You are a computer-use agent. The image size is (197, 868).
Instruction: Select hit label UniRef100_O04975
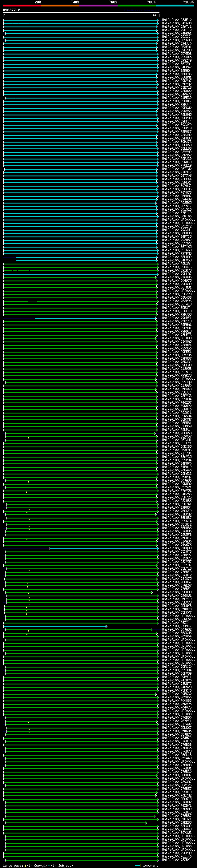176,281
